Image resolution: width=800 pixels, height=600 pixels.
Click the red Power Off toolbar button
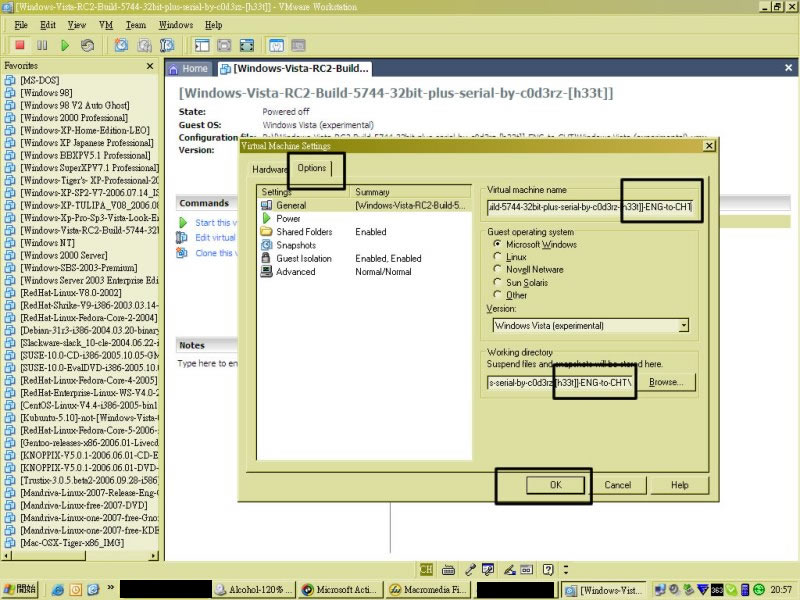pyautogui.click(x=19, y=45)
